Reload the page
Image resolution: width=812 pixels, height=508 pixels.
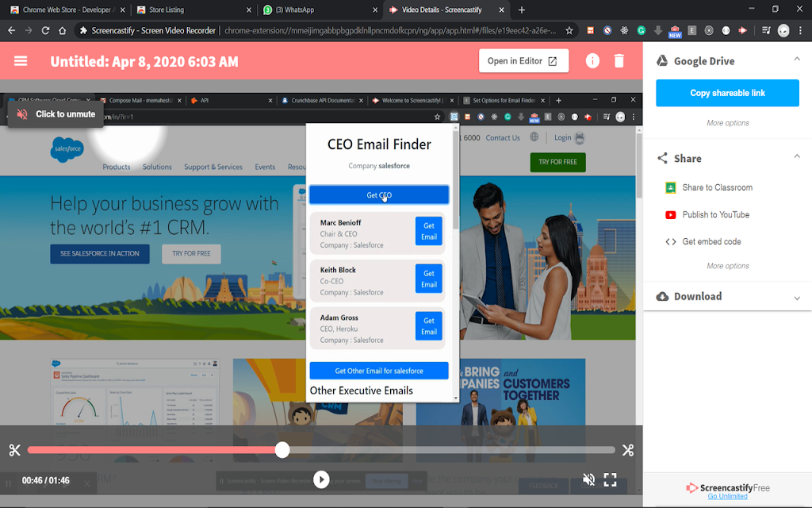coord(45,31)
